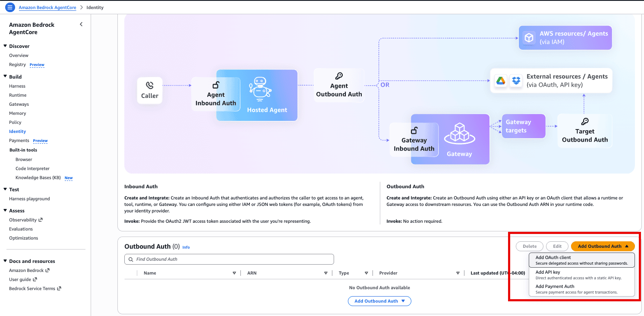This screenshot has height=316, width=644.
Task: Collapse the Docs and resources section
Action: [x=5, y=261]
